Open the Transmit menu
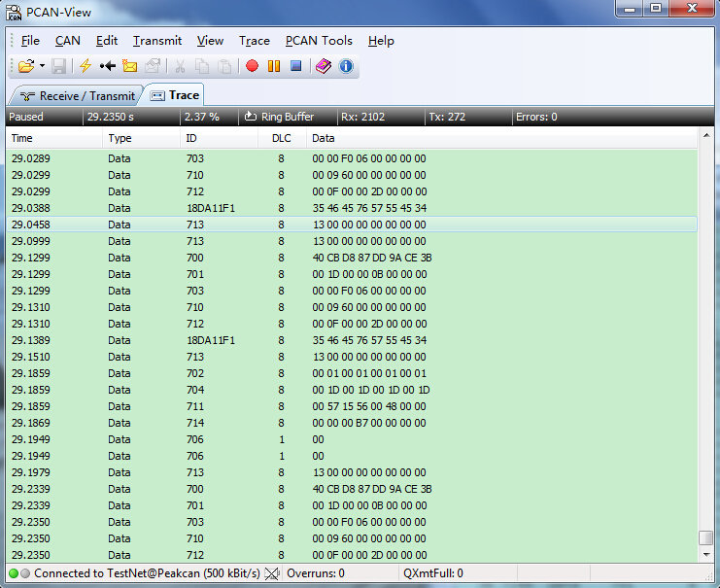Viewport: 720px width, 588px height. click(157, 41)
